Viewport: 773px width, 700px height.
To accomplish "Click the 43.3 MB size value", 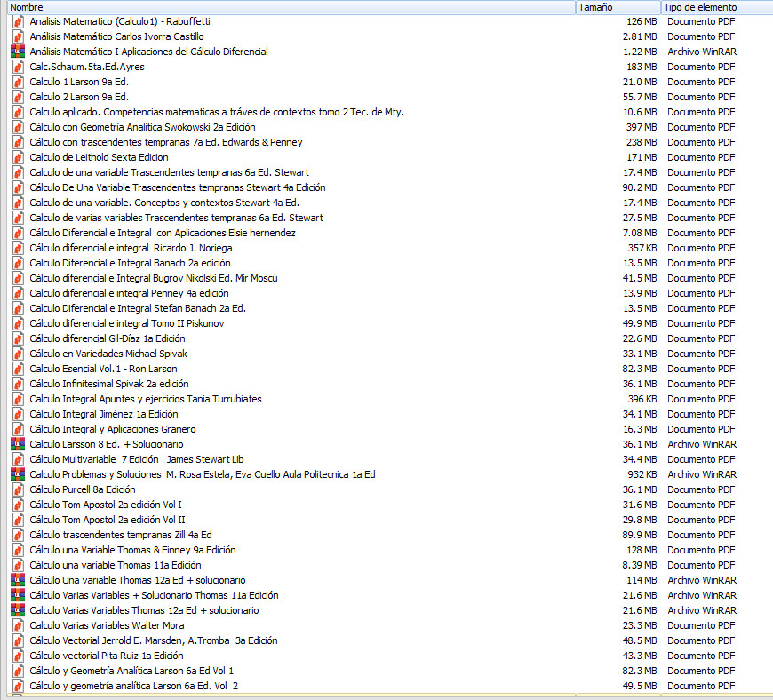I will (640, 656).
